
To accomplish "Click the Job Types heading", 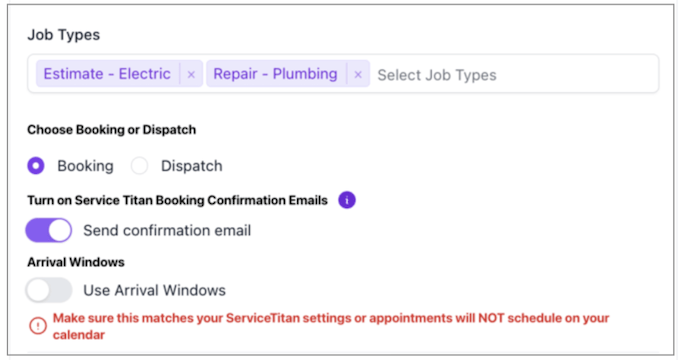I will click(64, 35).
